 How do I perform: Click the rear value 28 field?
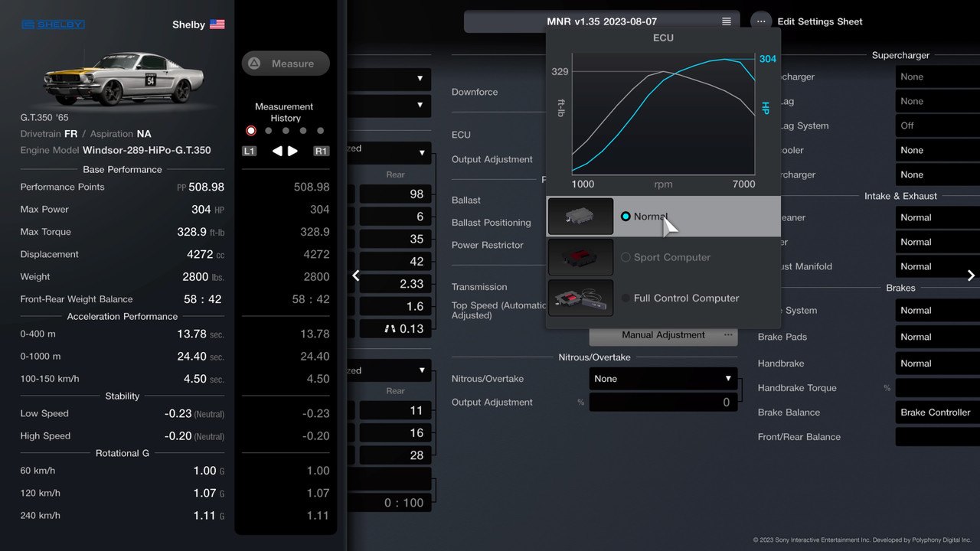(x=395, y=455)
